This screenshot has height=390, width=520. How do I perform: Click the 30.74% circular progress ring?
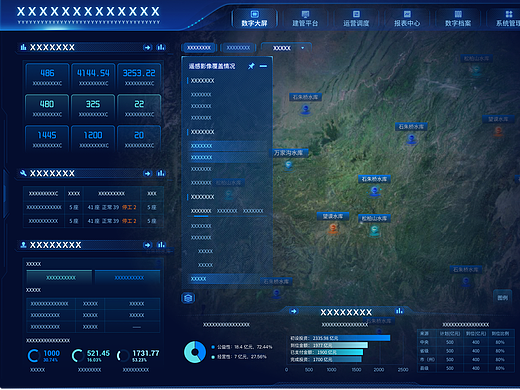pos(34,356)
